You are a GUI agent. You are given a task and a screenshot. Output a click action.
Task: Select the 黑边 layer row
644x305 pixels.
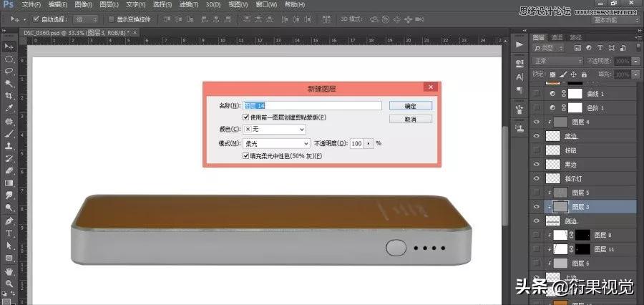(x=583, y=165)
